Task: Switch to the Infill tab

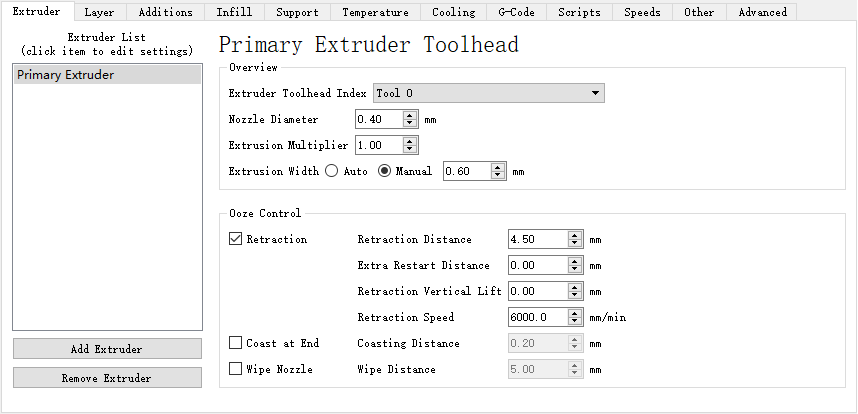Action: point(234,12)
